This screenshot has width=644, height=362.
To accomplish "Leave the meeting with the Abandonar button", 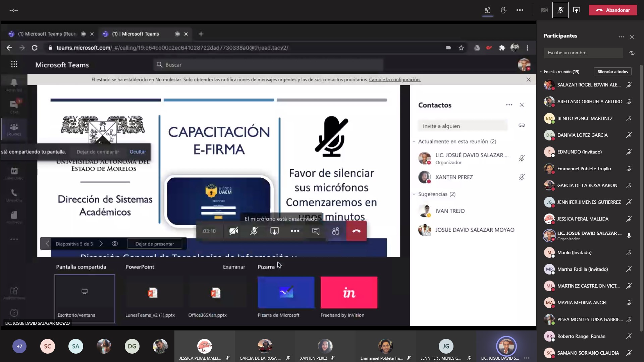I will [x=613, y=10].
